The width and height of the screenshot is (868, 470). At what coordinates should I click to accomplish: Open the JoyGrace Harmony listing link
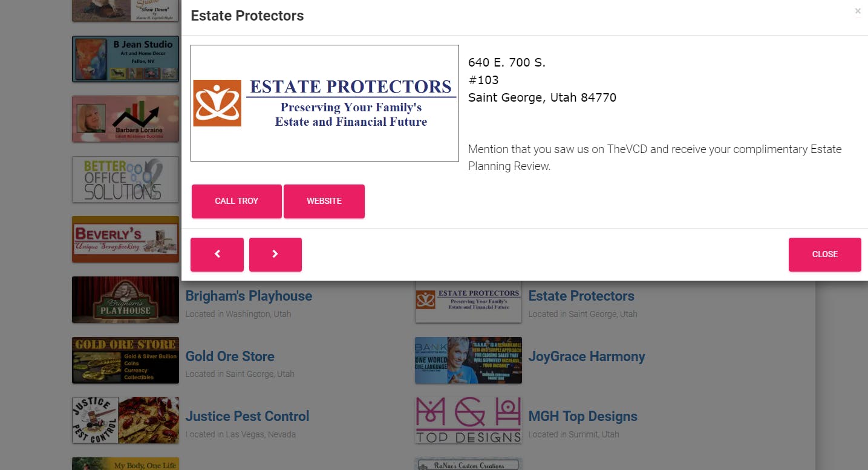pos(587,356)
